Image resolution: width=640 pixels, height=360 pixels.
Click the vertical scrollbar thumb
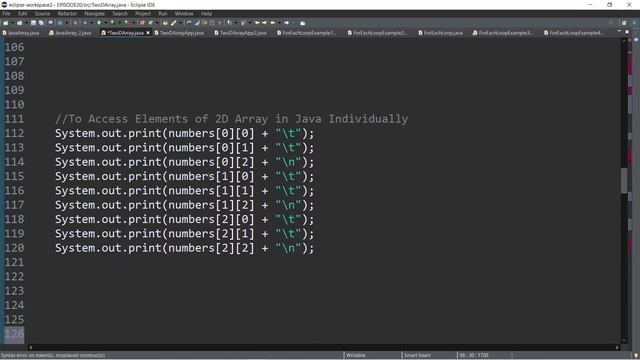[624, 180]
